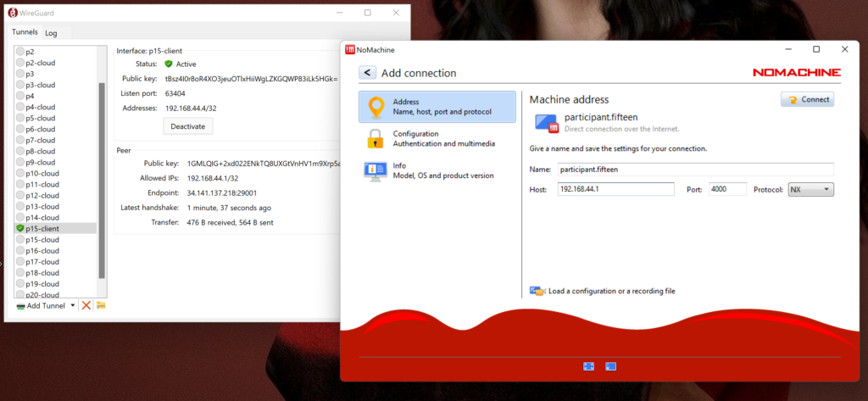This screenshot has width=868, height=401.
Task: Click the Host input field
Action: (615, 189)
